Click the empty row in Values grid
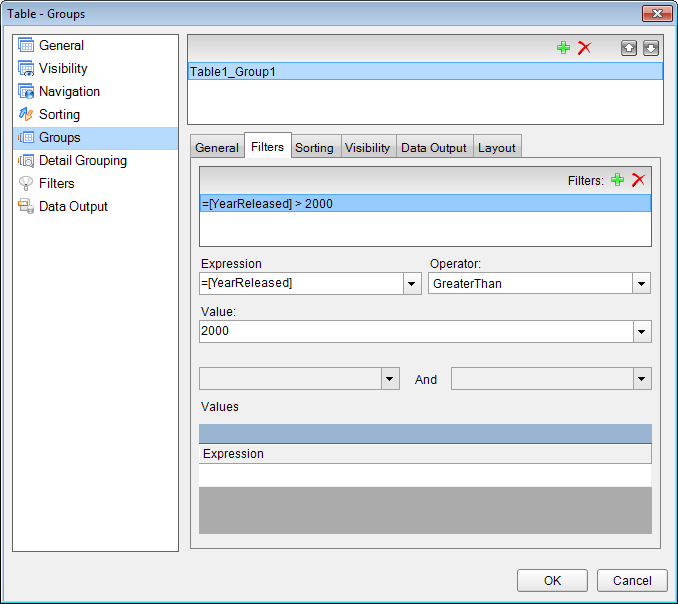Viewport: 678px width, 604px height. 425,475
